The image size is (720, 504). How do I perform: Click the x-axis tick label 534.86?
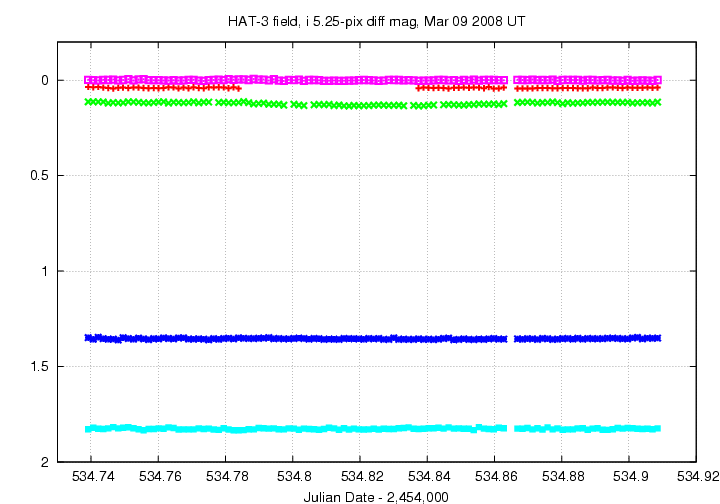(x=496, y=476)
